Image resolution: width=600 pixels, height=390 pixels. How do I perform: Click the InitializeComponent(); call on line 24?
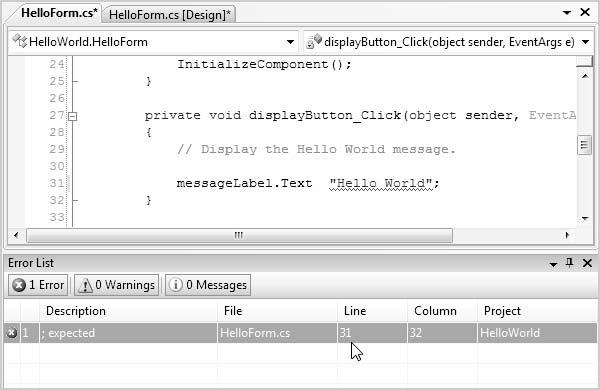[264, 64]
